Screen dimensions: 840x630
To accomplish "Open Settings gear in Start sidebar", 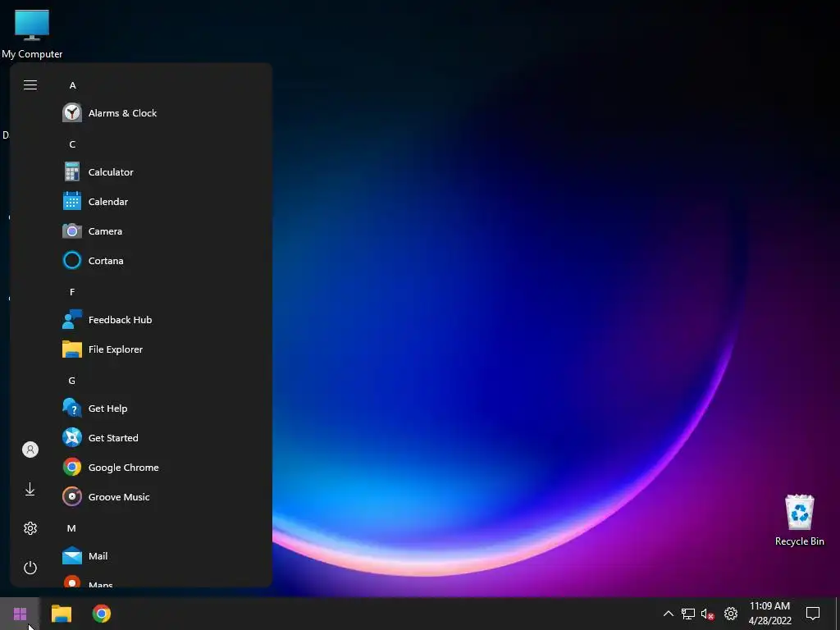I will [30, 528].
